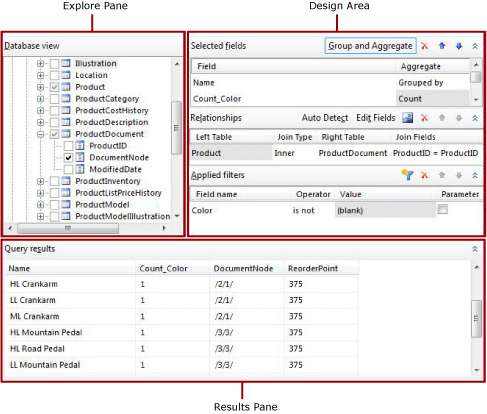Check the ProductID field checkbox

68,146
